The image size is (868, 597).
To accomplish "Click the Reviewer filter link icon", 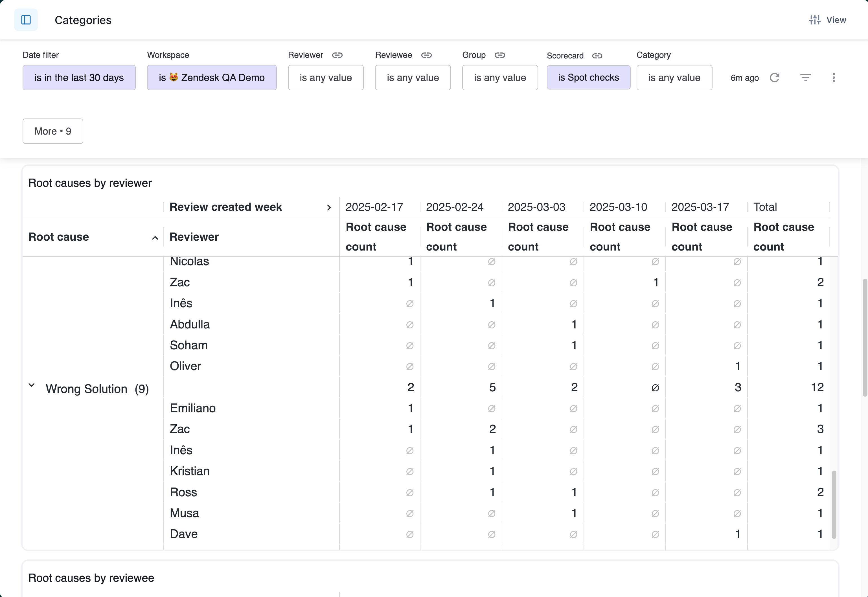I will [x=337, y=55].
